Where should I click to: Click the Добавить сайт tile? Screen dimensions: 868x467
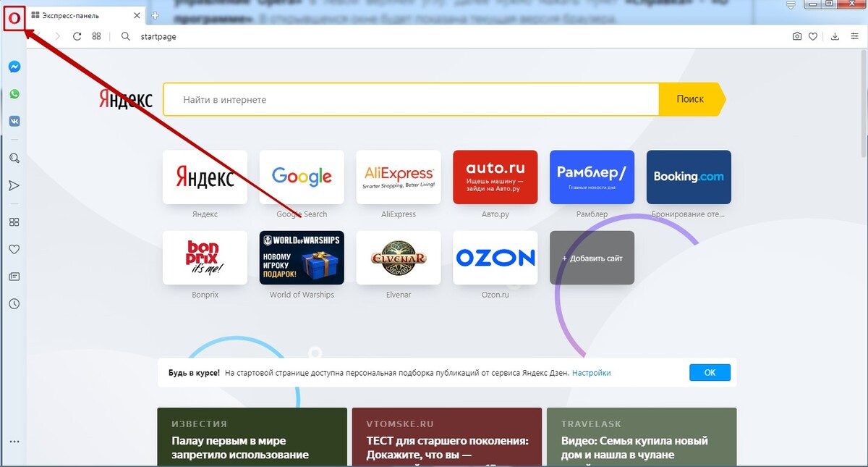click(x=592, y=258)
